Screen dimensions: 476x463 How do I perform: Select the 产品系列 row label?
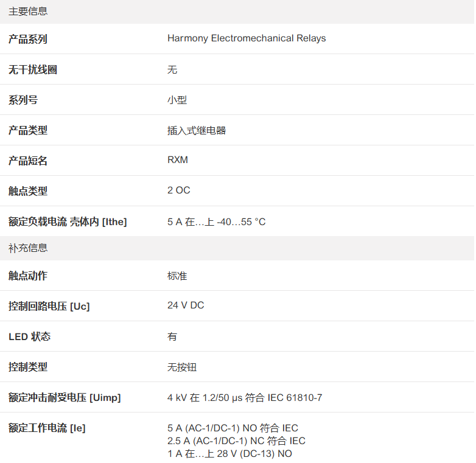click(27, 39)
